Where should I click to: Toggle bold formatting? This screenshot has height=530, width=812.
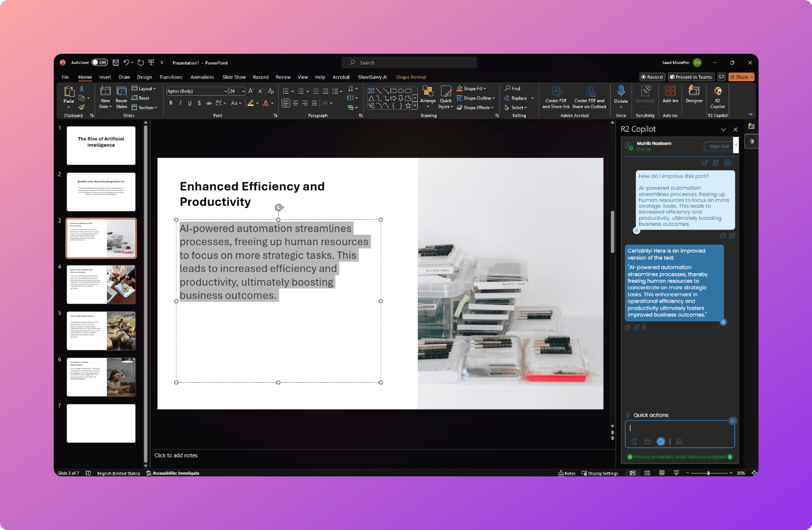(x=171, y=103)
